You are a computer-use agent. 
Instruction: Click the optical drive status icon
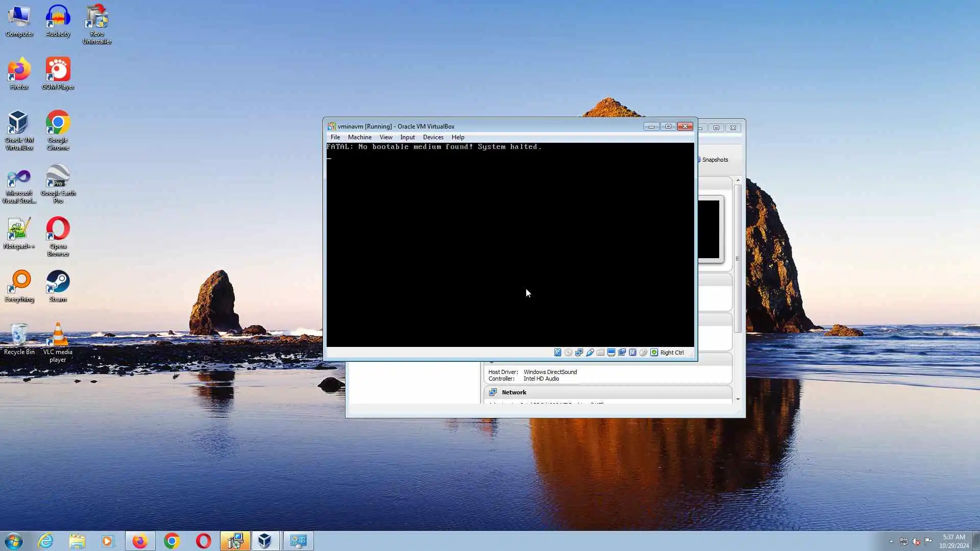coord(568,353)
